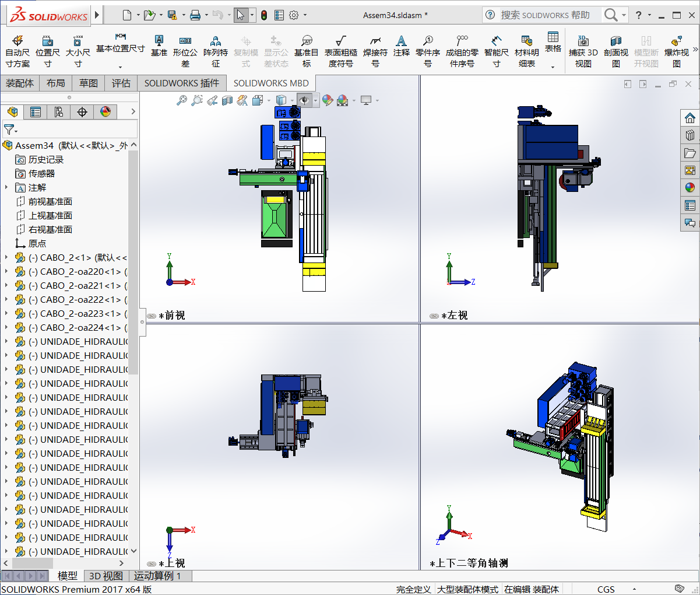Select the Geometric Tolerance (形位公差) tool

[x=185, y=51]
